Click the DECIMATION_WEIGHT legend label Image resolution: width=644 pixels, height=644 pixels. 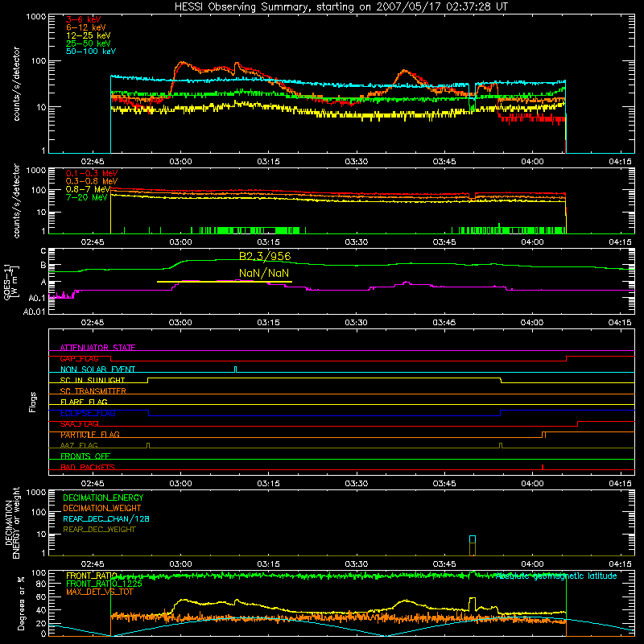102,508
